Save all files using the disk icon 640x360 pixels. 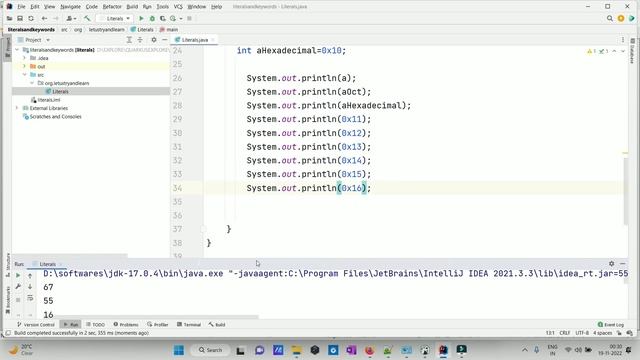coord(20,18)
